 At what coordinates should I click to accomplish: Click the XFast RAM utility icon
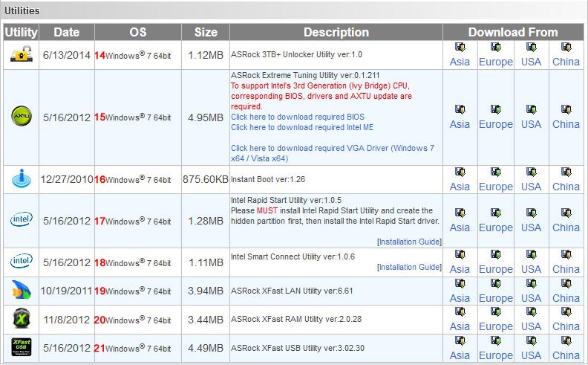[22, 318]
